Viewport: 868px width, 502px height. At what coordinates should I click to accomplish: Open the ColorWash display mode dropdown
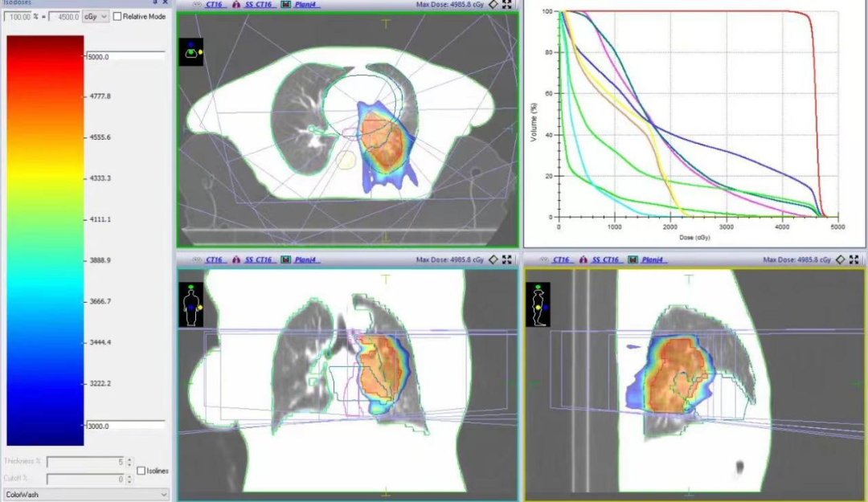pos(86,494)
